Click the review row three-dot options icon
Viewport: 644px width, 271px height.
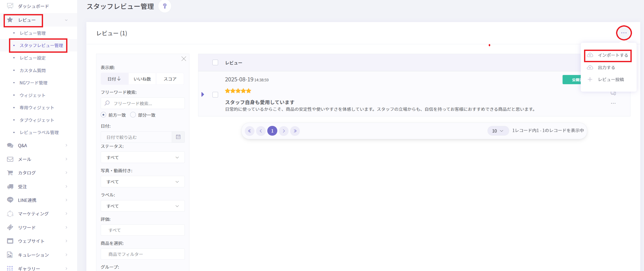click(613, 103)
